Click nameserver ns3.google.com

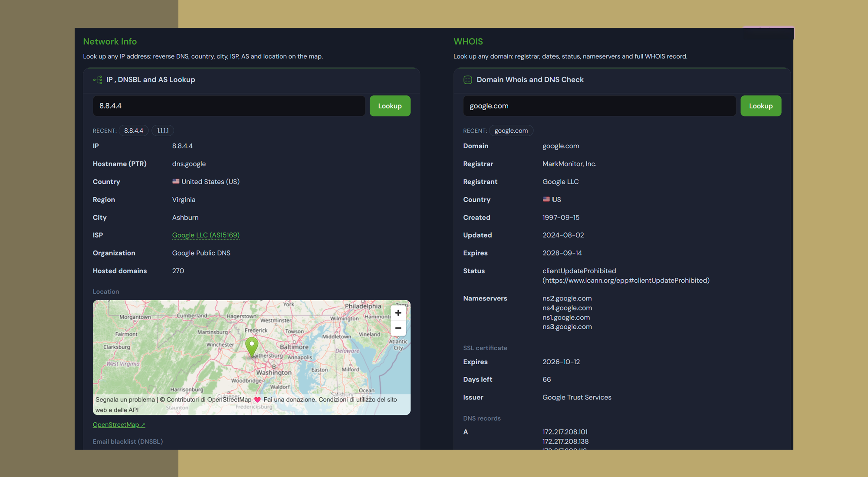567,327
